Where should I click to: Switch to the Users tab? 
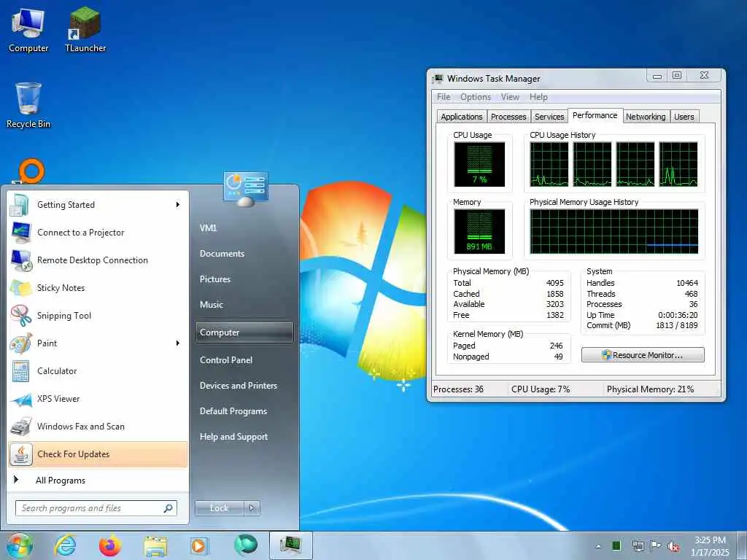point(684,117)
